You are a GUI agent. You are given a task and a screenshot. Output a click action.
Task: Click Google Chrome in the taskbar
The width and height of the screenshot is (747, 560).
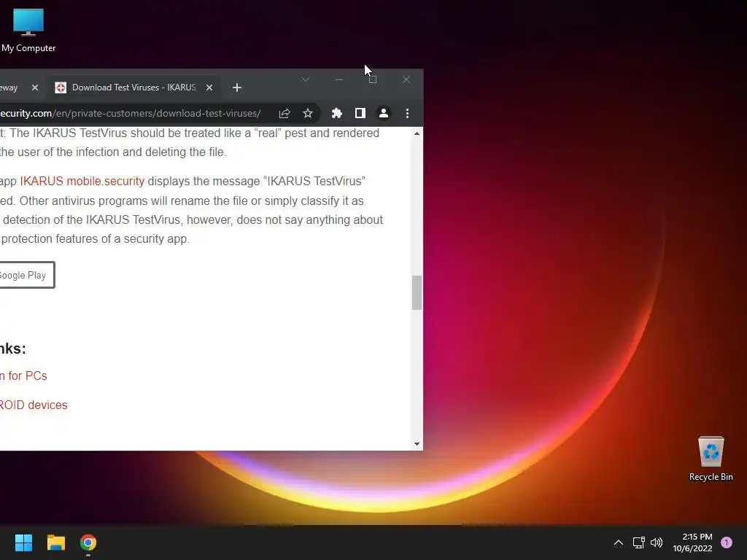[x=88, y=542]
